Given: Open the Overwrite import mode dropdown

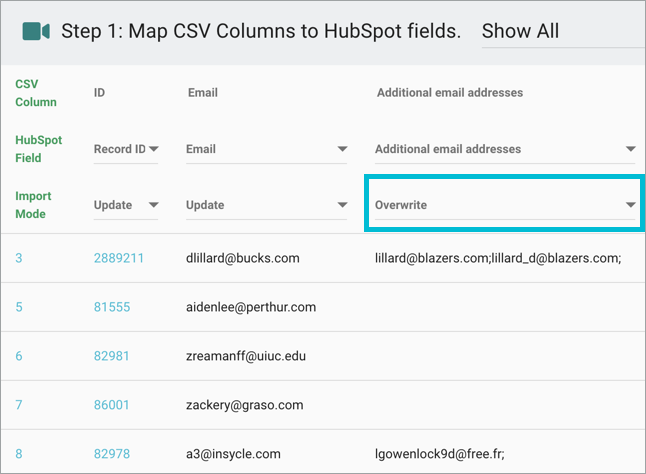Looking at the screenshot, I should point(505,205).
